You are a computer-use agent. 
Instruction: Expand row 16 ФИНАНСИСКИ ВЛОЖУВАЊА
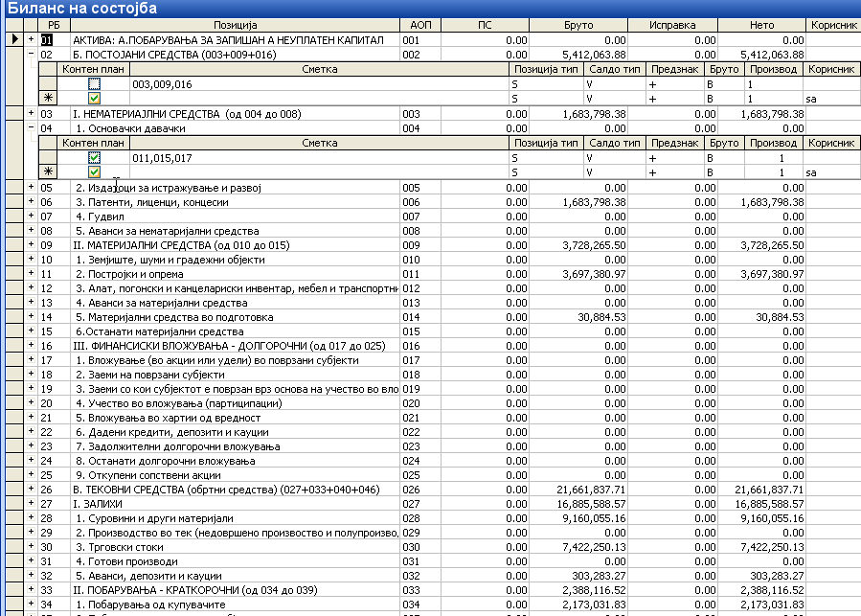coord(31,345)
